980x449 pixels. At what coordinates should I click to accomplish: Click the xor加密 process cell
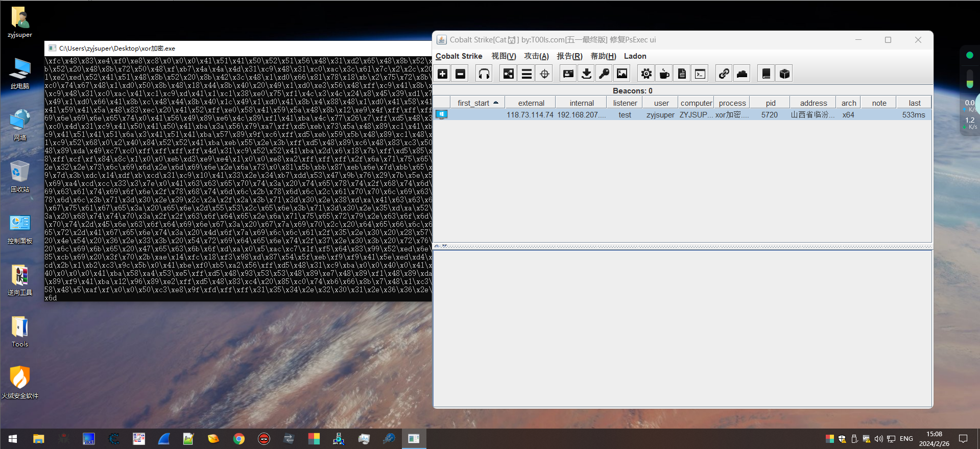(732, 115)
